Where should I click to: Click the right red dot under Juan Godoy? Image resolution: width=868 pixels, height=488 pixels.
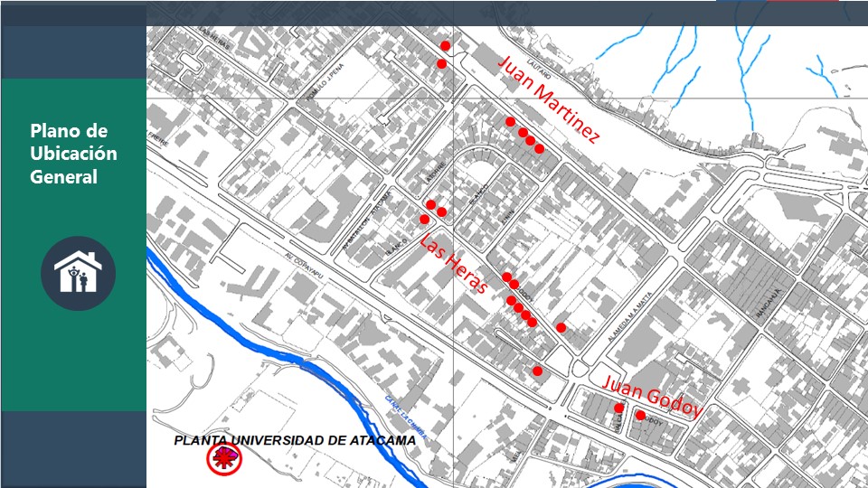click(x=640, y=416)
